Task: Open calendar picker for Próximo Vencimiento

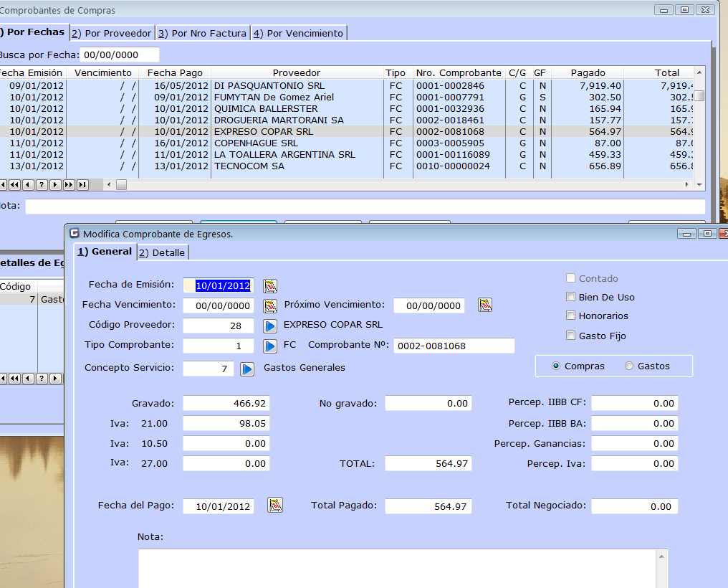Action: [485, 305]
